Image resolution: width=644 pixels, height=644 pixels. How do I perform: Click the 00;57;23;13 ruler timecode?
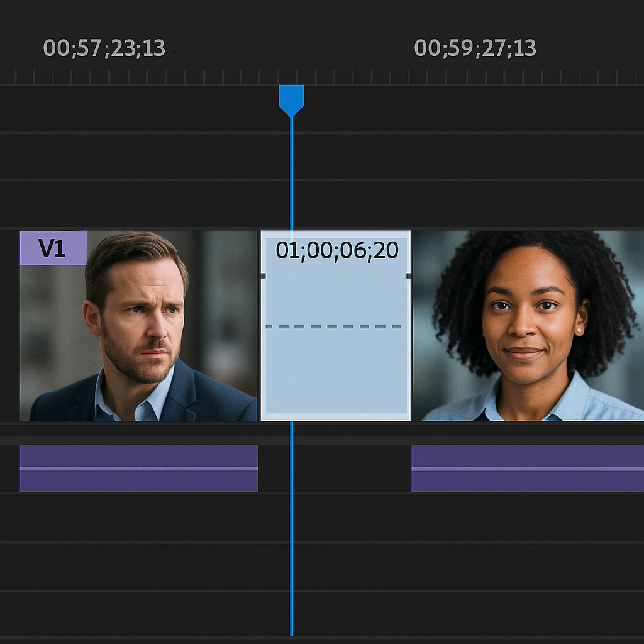click(104, 48)
